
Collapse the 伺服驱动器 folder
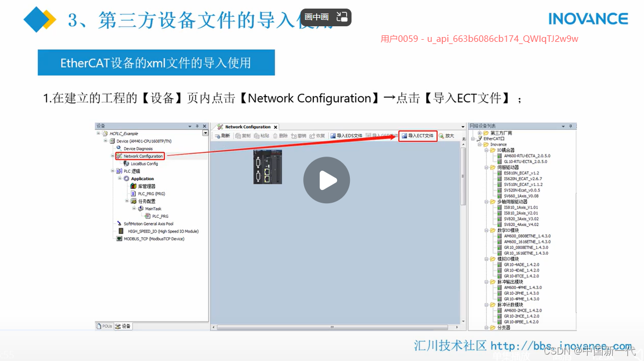486,167
